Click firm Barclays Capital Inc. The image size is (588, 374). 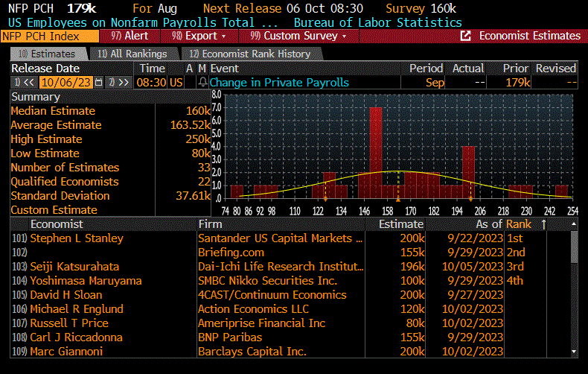click(x=252, y=352)
